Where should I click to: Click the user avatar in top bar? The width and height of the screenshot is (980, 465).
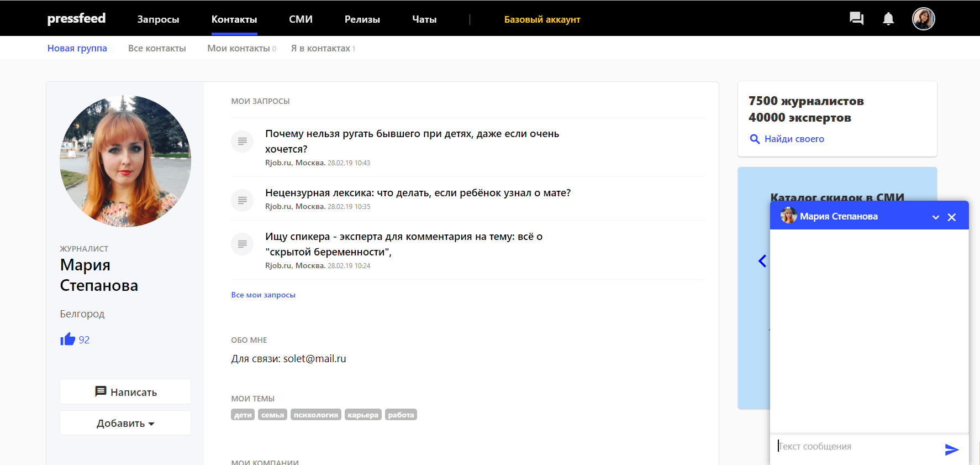coord(923,19)
